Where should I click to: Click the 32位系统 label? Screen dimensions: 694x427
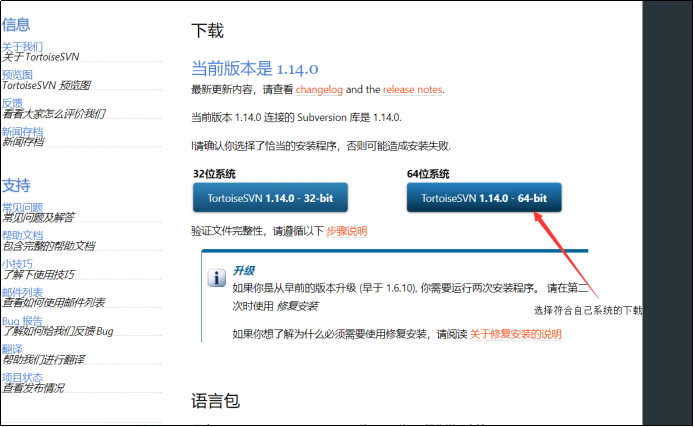click(214, 174)
